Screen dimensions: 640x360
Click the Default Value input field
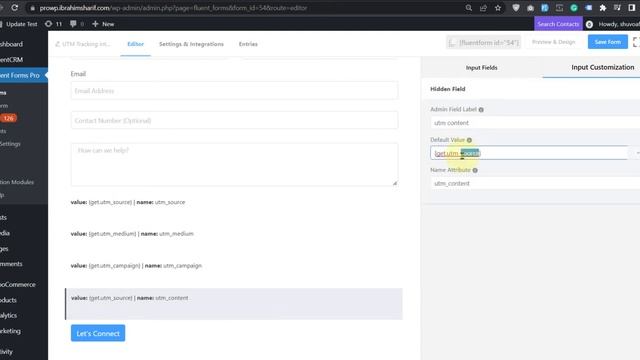click(529, 153)
